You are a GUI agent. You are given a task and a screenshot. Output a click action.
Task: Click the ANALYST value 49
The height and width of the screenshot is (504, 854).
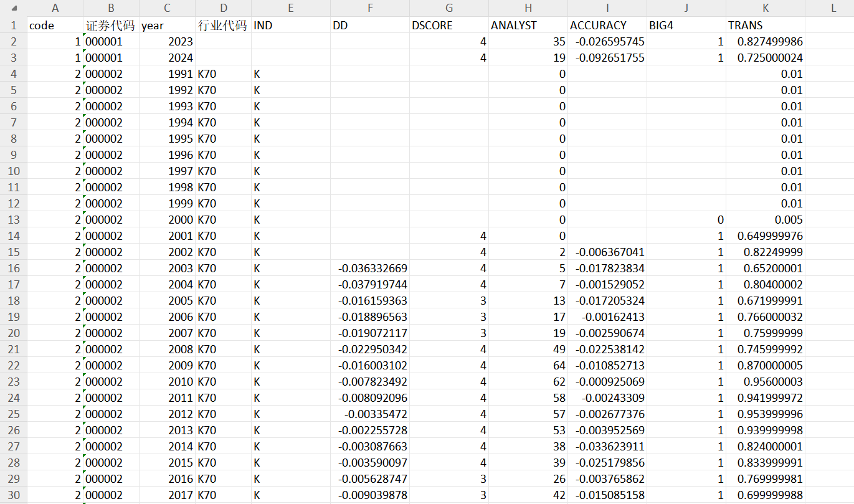[528, 349]
